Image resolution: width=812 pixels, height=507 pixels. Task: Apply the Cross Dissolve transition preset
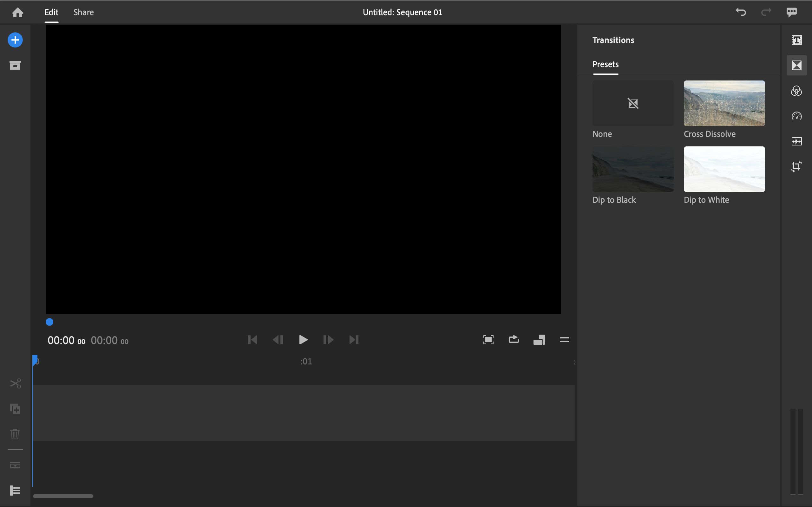pyautogui.click(x=724, y=103)
